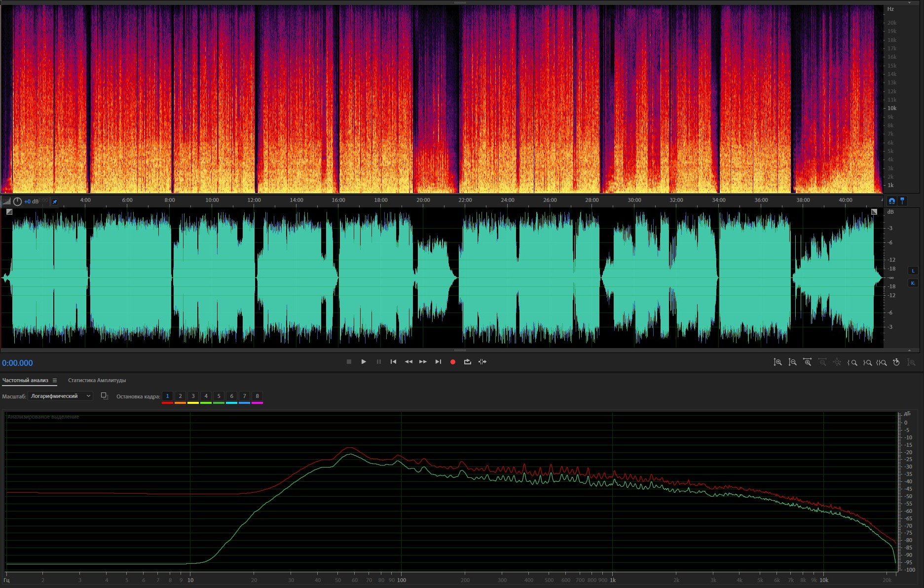Click the Гц label on the frequency axis
924x588 pixels.
pos(6,580)
